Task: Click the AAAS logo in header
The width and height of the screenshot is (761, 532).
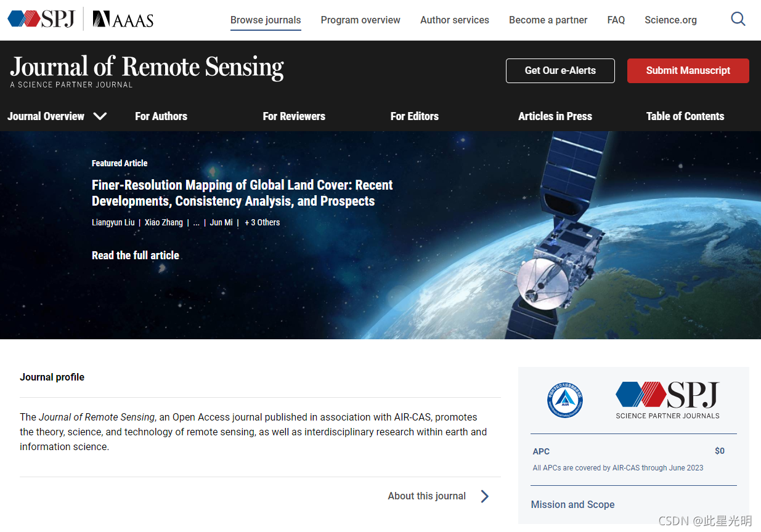Action: (x=123, y=20)
